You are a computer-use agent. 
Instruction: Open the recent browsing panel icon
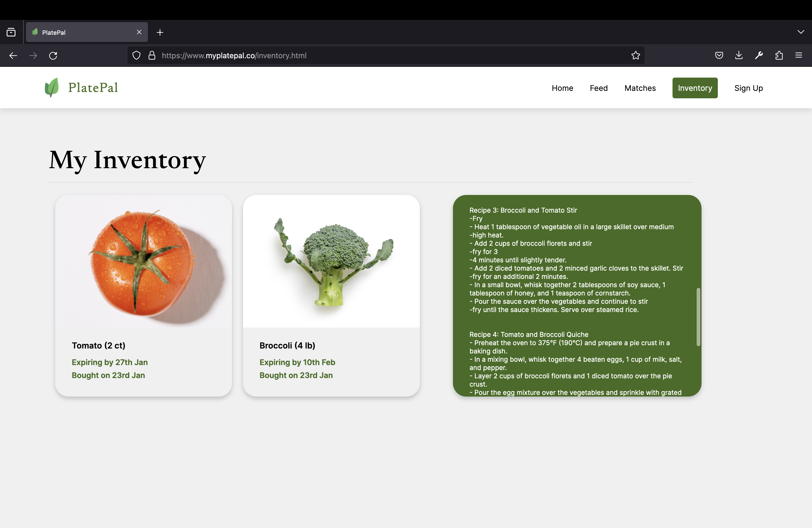11,32
